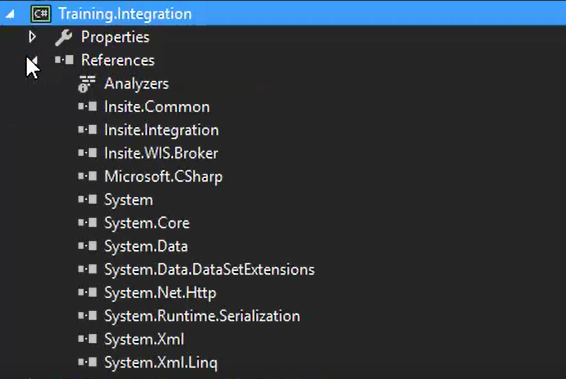Collapse the Training.Integration project node
The image size is (566, 379).
[x=10, y=14]
